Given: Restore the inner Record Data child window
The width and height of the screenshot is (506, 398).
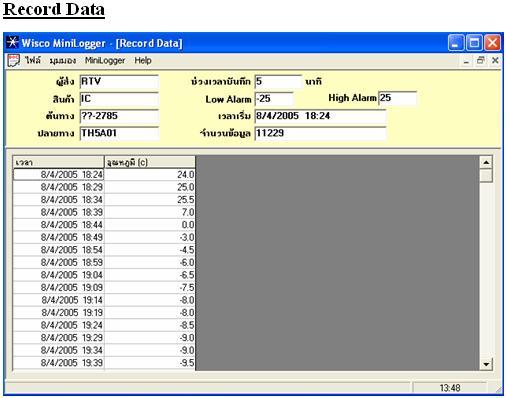Looking at the screenshot, I should click(x=481, y=61).
